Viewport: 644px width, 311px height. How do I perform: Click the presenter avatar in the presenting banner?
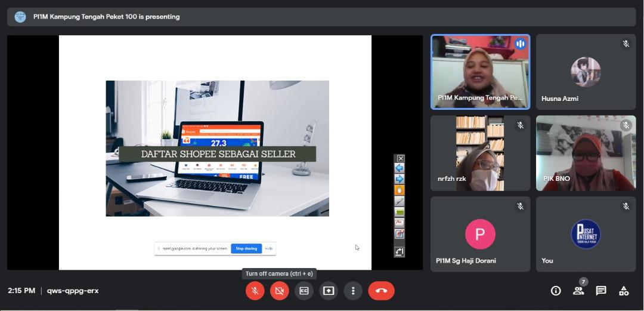pyautogui.click(x=20, y=17)
